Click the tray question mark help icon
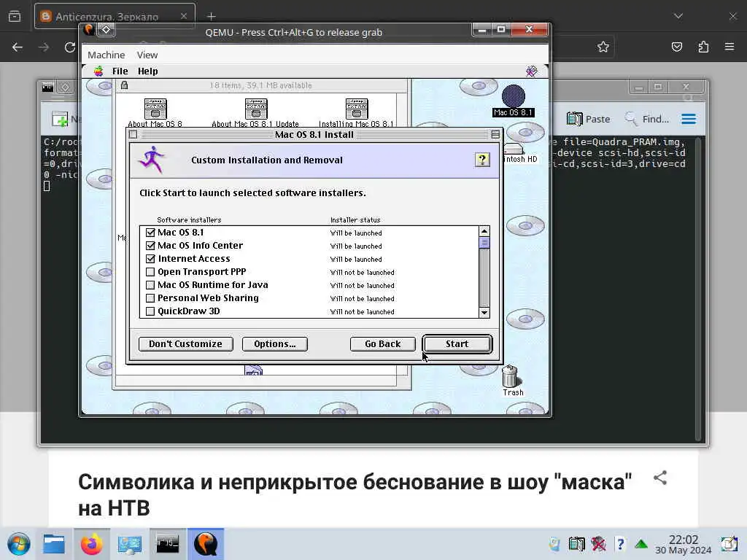The width and height of the screenshot is (747, 560). coord(620,544)
